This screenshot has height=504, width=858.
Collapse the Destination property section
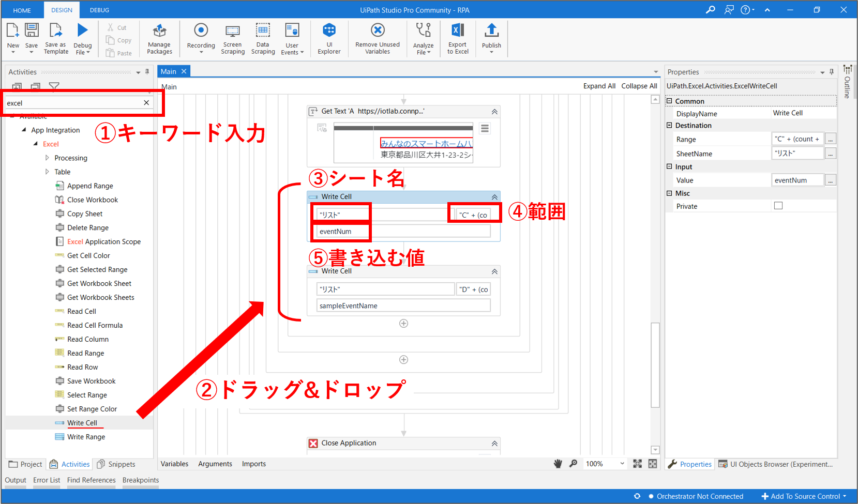pos(669,125)
